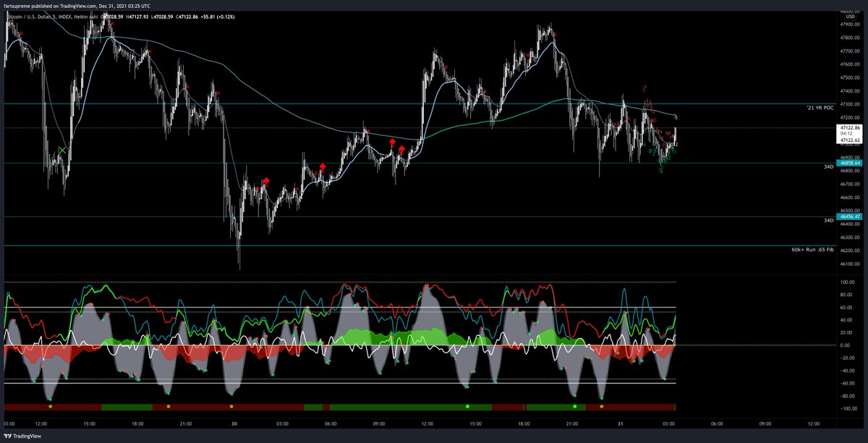The width and height of the screenshot is (868, 443).
Task: Click the 46700.00 price axis label
Action: (x=850, y=184)
